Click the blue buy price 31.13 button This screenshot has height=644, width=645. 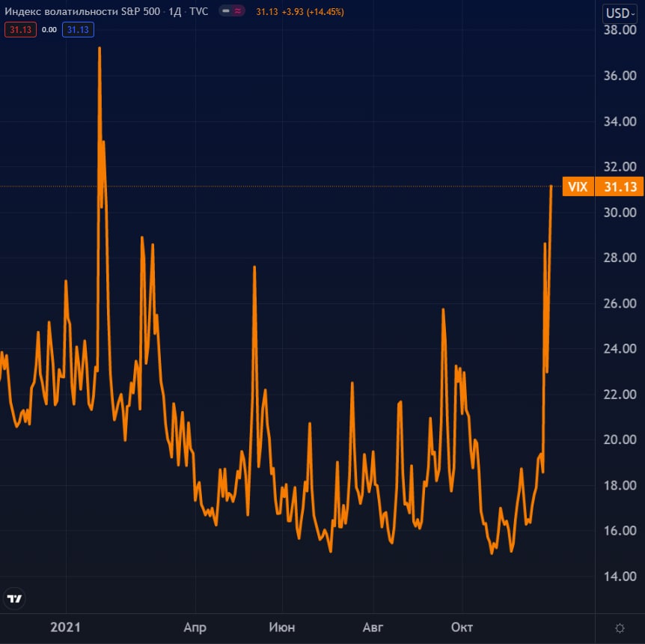coord(78,30)
